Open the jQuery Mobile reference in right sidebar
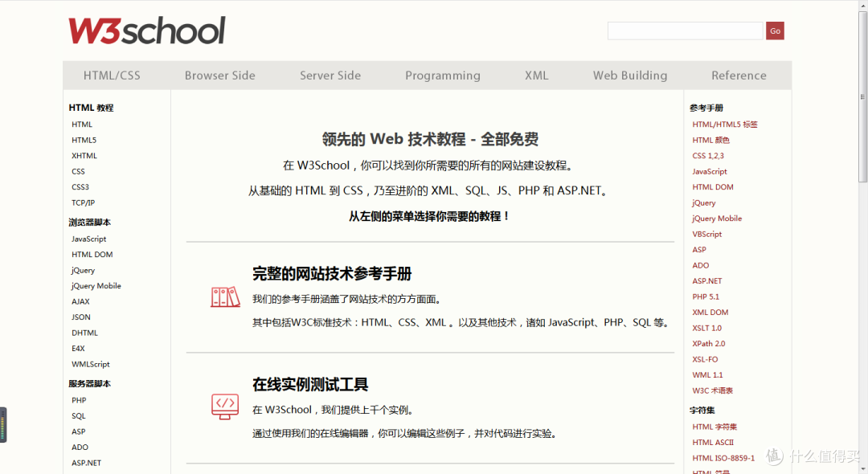The height and width of the screenshot is (474, 868). point(717,219)
